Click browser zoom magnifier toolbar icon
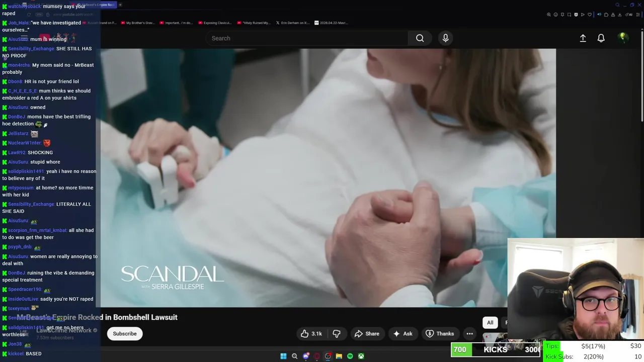Image resolution: width=644 pixels, height=362 pixels. pyautogui.click(x=549, y=15)
